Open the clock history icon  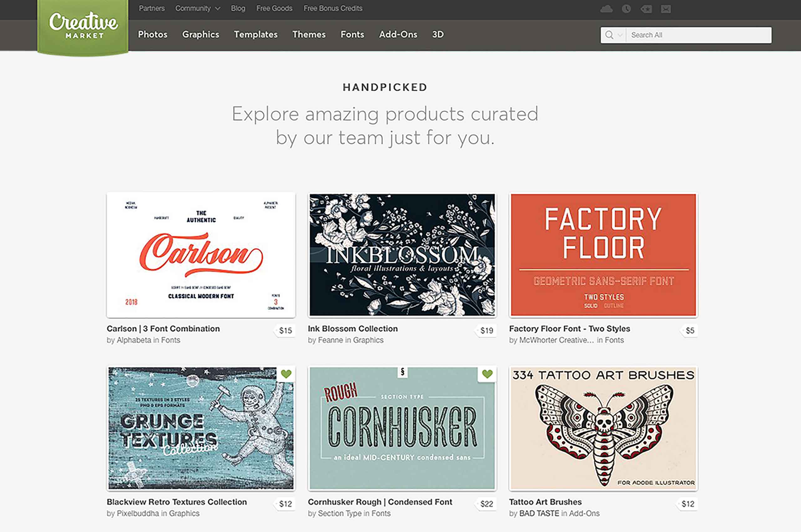pyautogui.click(x=626, y=9)
